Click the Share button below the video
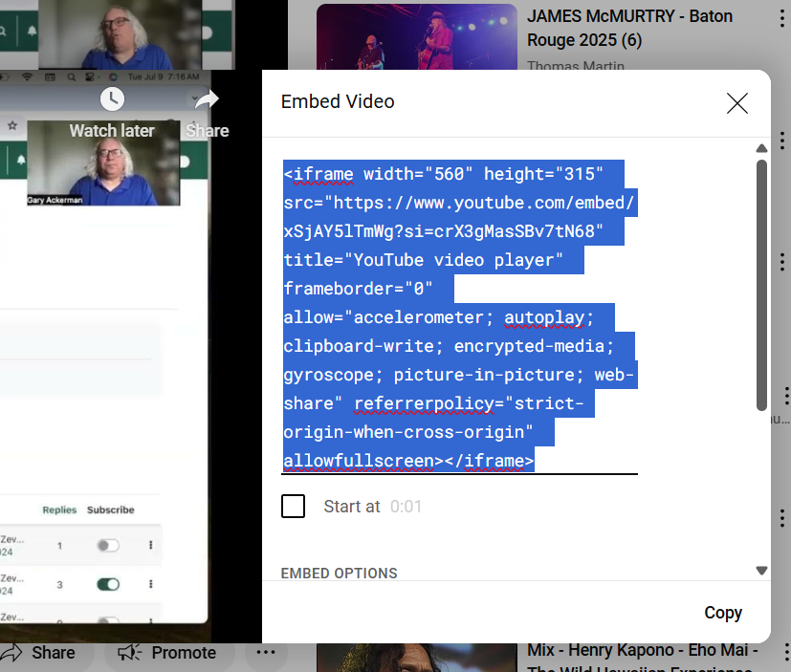Screen dimensions: 791x672 pyautogui.click(x=38, y=653)
